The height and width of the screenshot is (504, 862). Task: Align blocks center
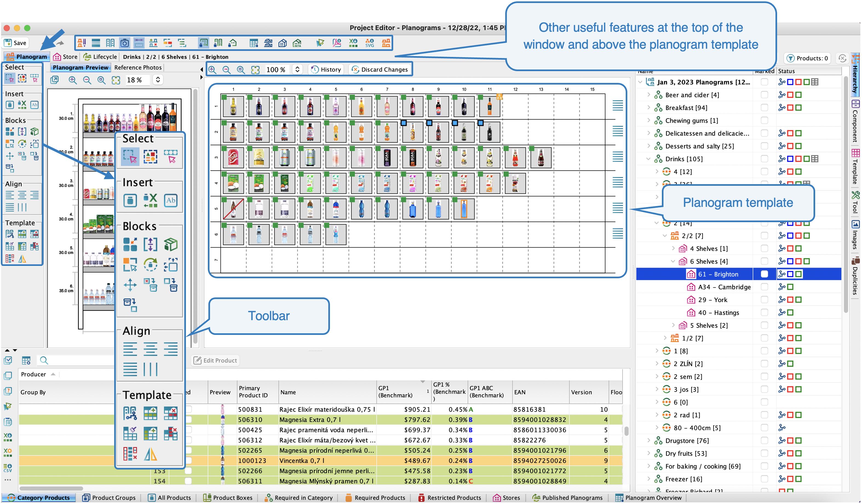[22, 195]
